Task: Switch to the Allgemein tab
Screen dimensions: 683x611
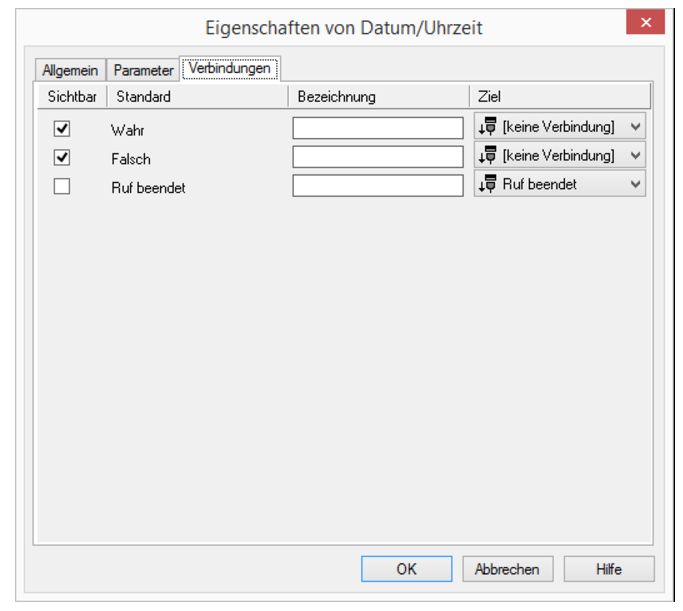Action: 70,70
